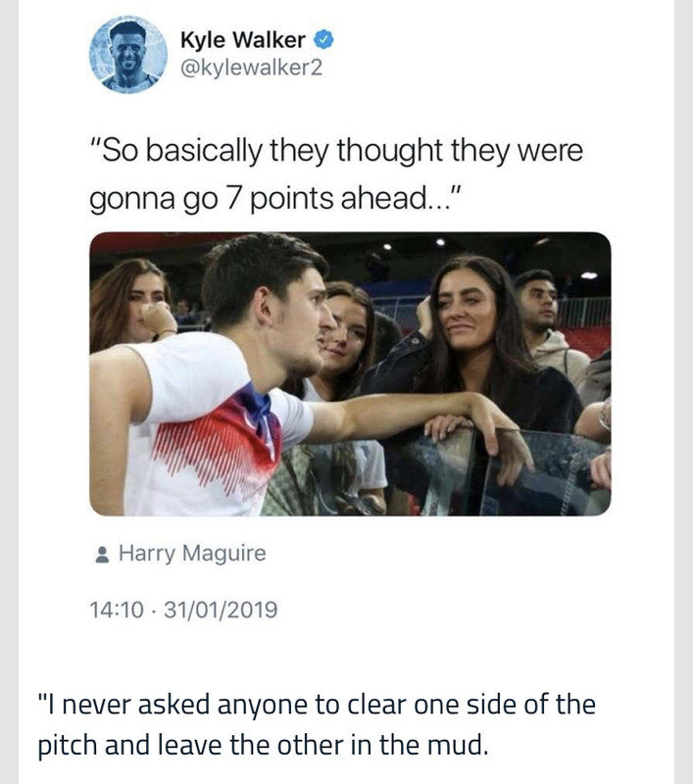Click the 14:10 timestamp

coord(115,611)
